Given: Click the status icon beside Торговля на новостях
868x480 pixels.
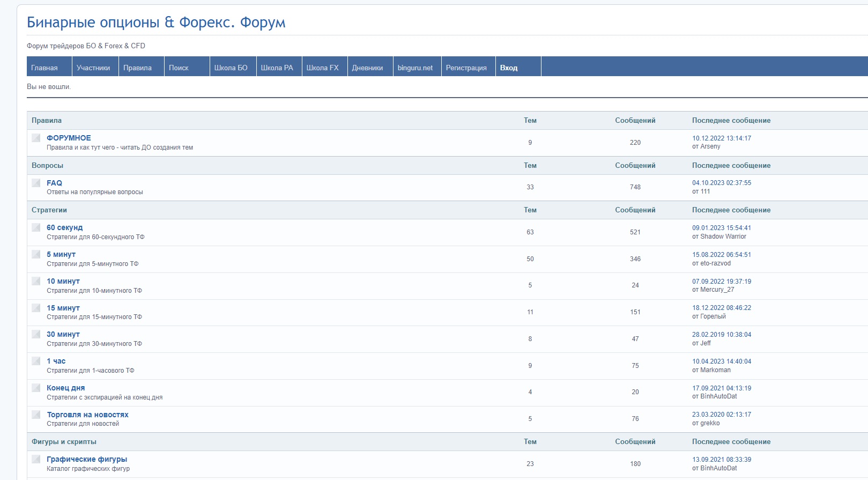Looking at the screenshot, I should pyautogui.click(x=36, y=415).
